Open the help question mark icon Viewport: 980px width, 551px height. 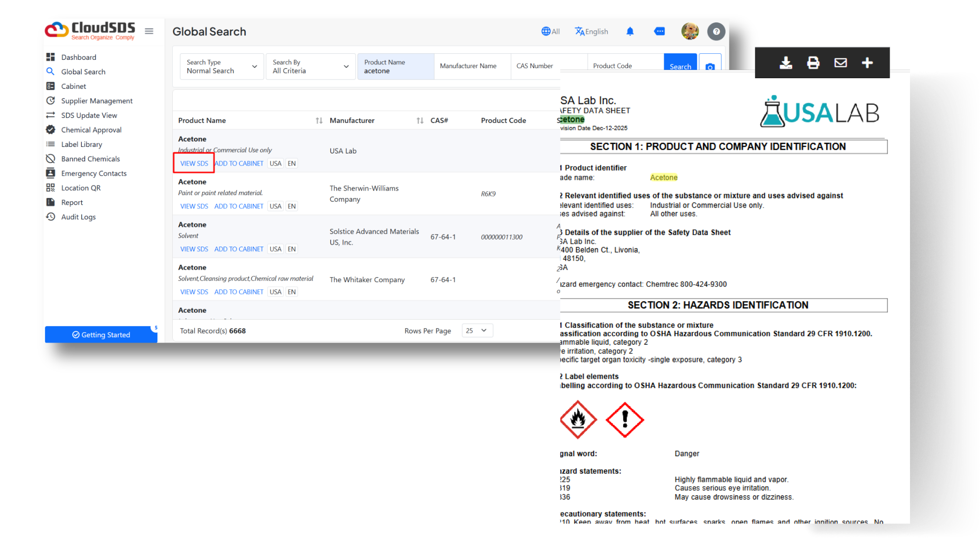pos(716,31)
